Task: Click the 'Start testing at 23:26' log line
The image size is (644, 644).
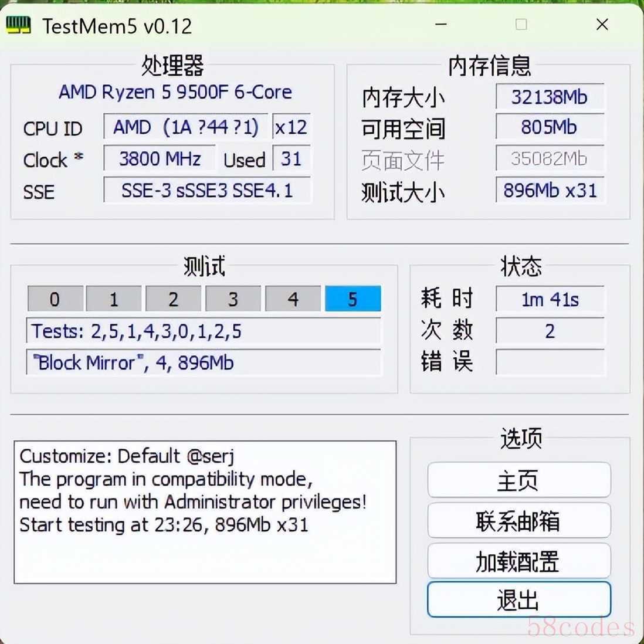Action: coord(164,525)
